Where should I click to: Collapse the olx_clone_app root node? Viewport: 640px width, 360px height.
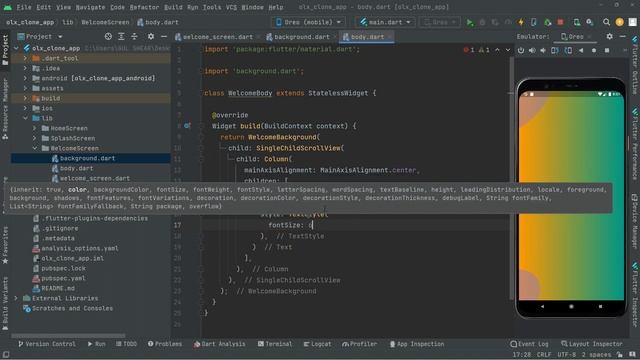tap(16, 48)
